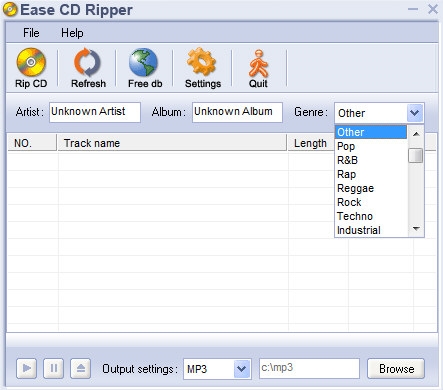This screenshot has width=443, height=390.
Task: Click the genre list scroll-down arrow
Action: pyautogui.click(x=416, y=229)
